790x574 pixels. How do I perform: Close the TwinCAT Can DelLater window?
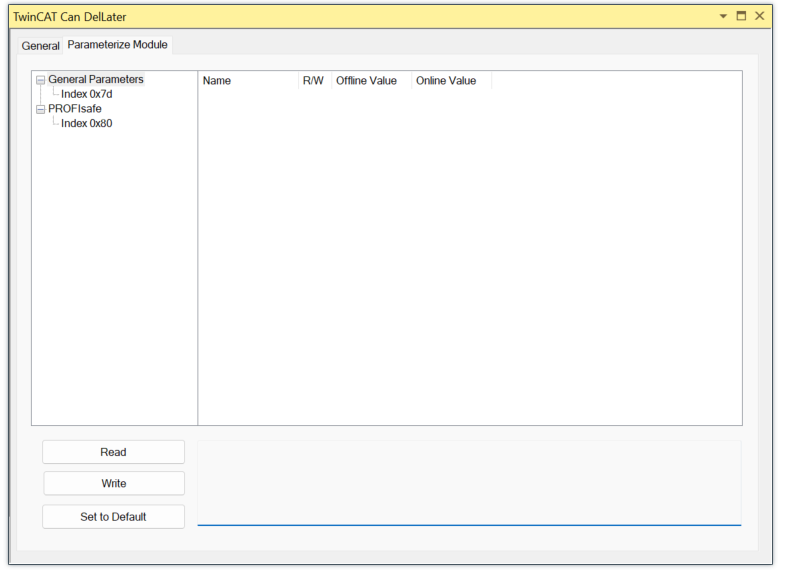pyautogui.click(x=759, y=16)
